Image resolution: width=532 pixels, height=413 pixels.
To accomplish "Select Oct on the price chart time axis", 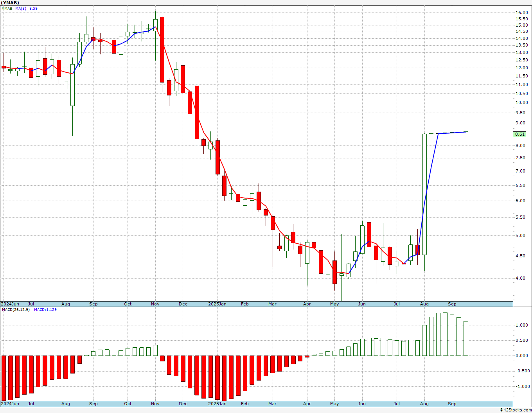I will [128, 304].
